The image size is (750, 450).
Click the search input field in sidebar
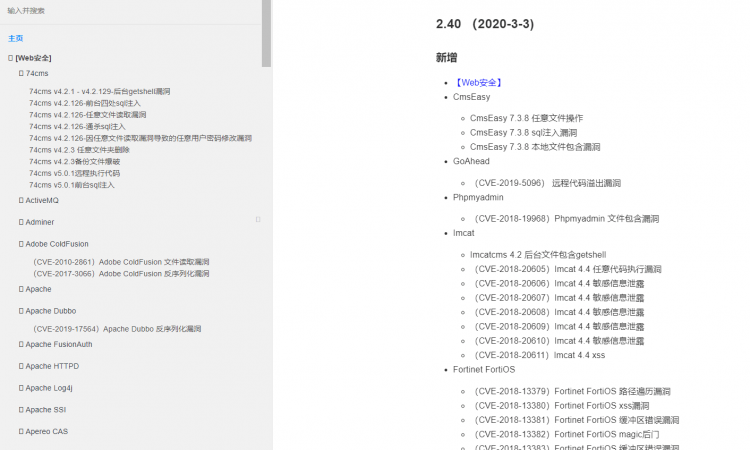point(131,11)
